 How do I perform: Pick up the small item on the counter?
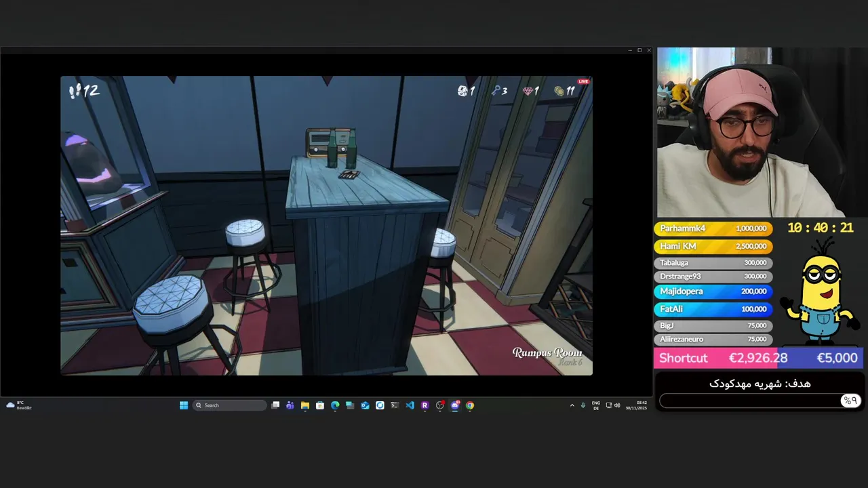[349, 175]
